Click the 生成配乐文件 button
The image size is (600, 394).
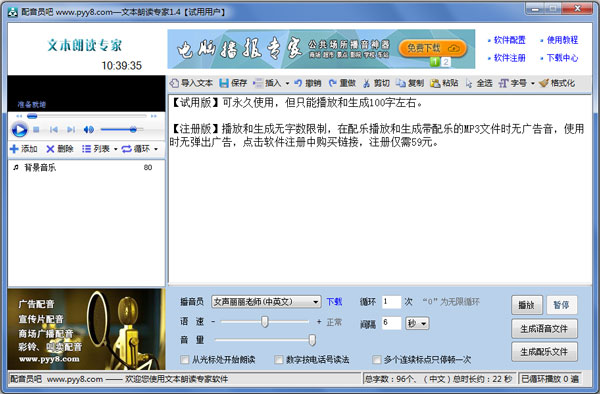coord(544,352)
